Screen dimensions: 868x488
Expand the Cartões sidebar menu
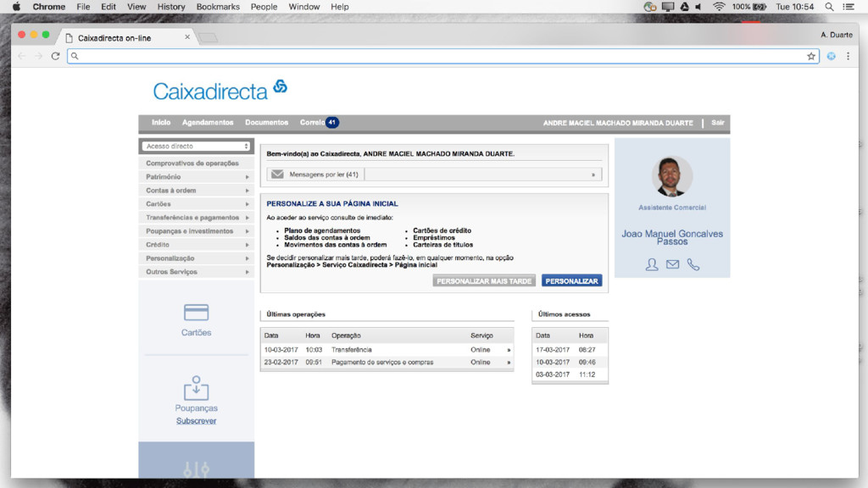pyautogui.click(x=196, y=204)
